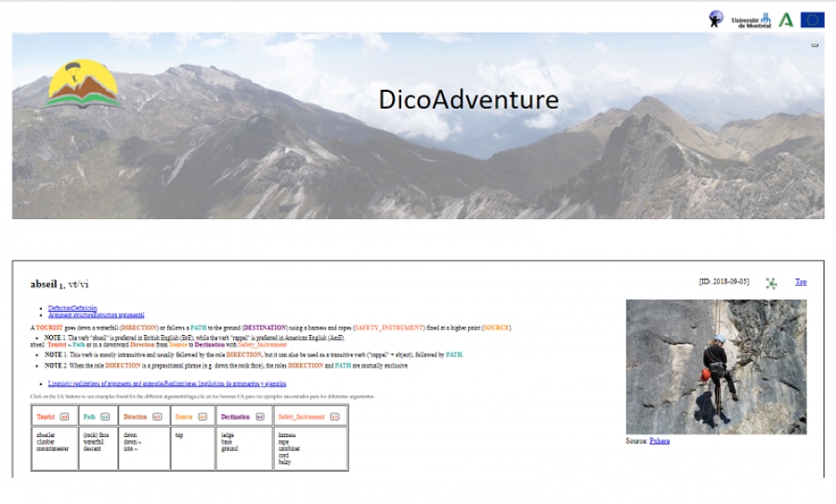Show examples with Tourist EX button
The height and width of the screenshot is (504, 836).
click(64, 417)
